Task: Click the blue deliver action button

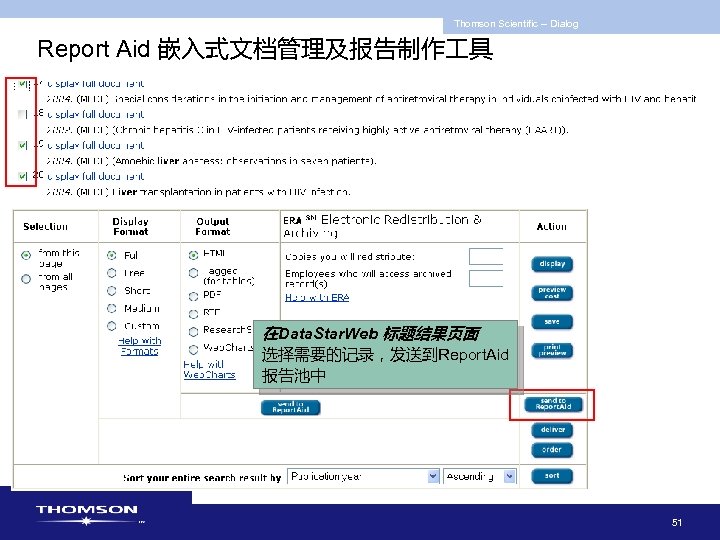Action: 552,430
